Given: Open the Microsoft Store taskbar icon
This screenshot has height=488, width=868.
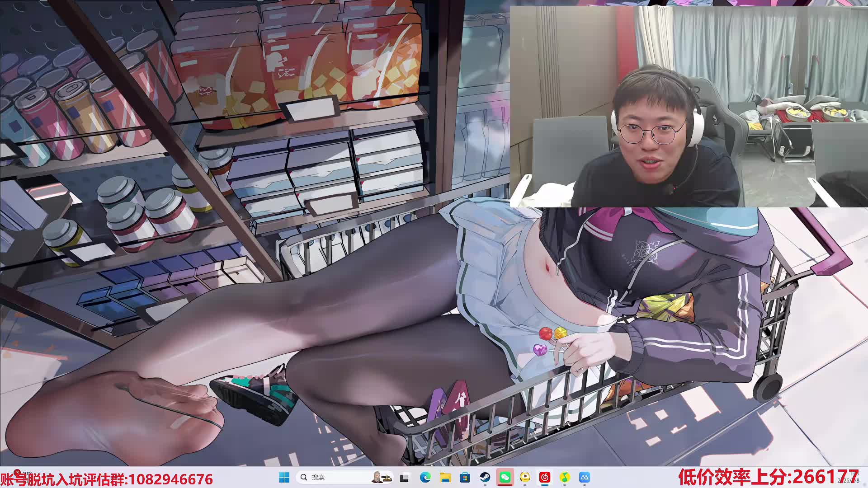Looking at the screenshot, I should 465,477.
